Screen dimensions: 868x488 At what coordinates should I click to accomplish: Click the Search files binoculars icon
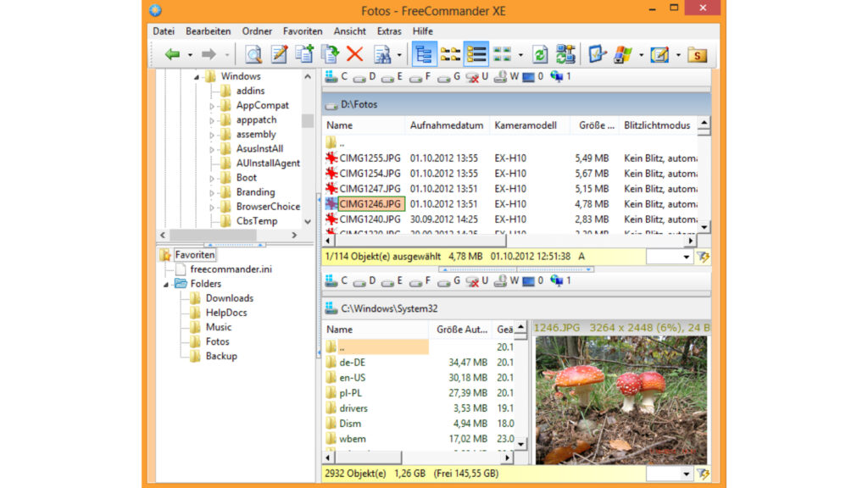tap(382, 54)
